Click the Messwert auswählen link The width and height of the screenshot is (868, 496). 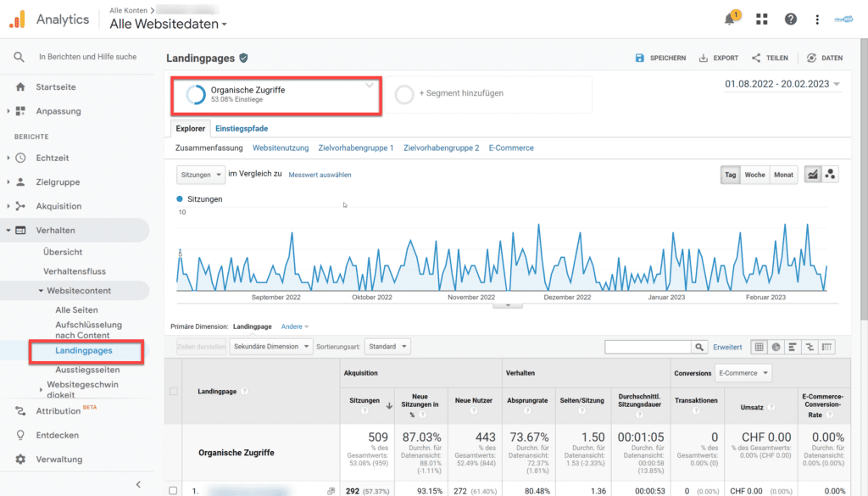tap(320, 175)
